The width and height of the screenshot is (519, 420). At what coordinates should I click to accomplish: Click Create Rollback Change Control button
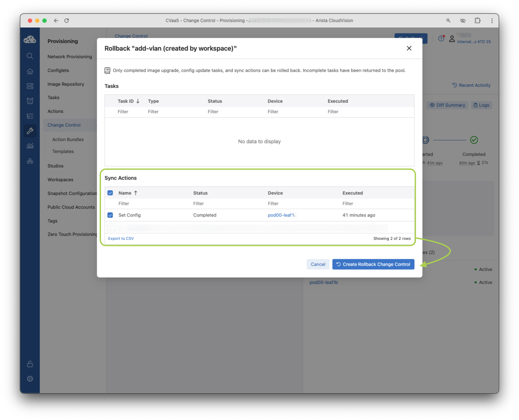pyautogui.click(x=373, y=264)
